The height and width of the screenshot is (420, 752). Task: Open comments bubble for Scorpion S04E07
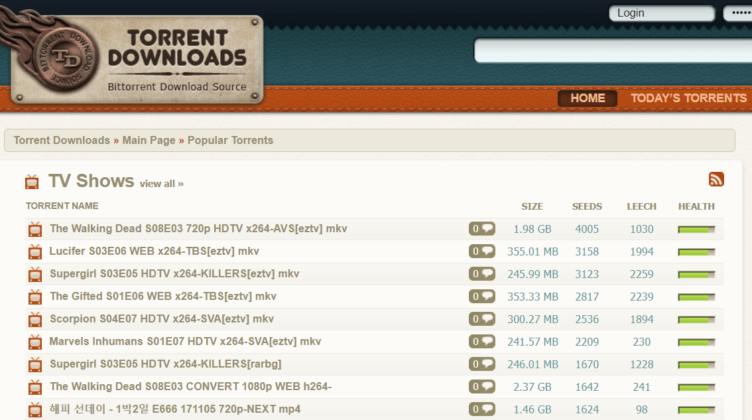coord(482,319)
